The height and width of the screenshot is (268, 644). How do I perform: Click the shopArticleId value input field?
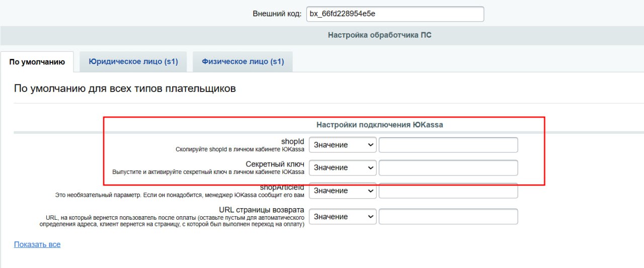[x=448, y=191]
